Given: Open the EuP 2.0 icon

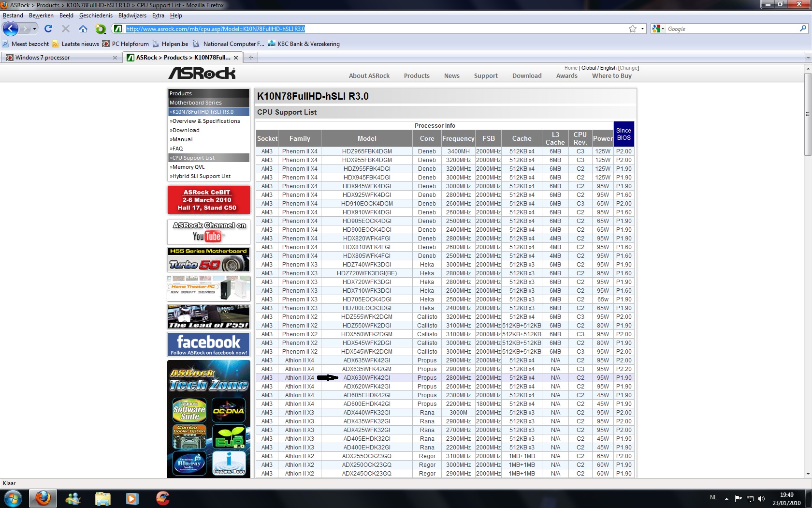Looking at the screenshot, I should tap(229, 437).
